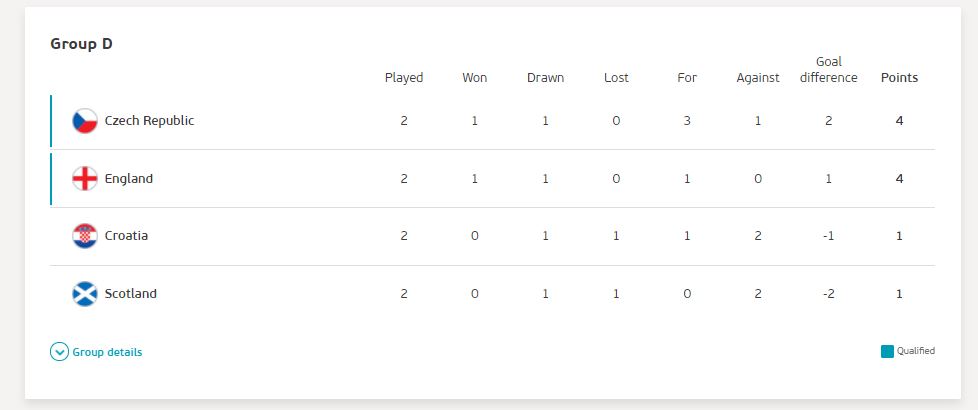Click the Qualified legend color square
The width and height of the screenshot is (978, 410).
pos(887,351)
